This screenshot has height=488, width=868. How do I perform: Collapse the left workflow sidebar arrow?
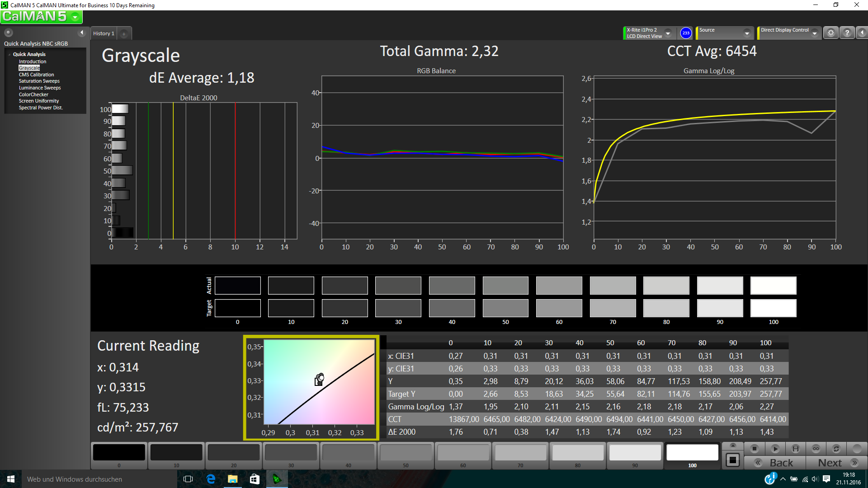click(x=82, y=33)
